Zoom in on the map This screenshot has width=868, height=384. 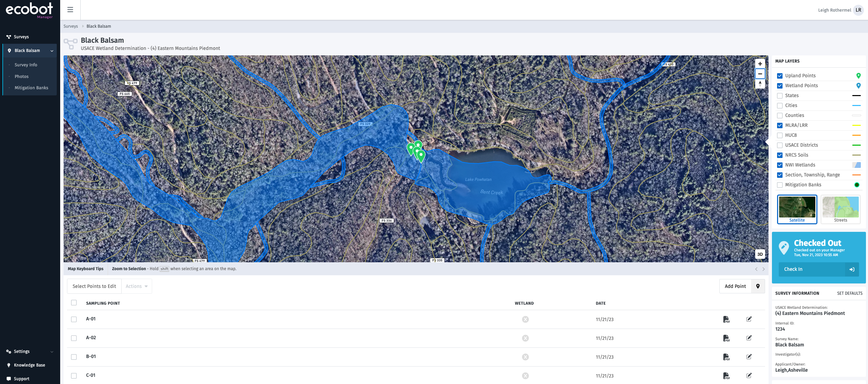pos(760,64)
